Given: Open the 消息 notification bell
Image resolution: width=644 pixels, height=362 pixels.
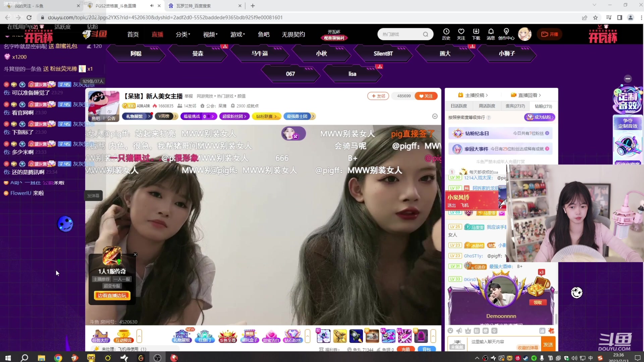Looking at the screenshot, I should [x=491, y=34].
